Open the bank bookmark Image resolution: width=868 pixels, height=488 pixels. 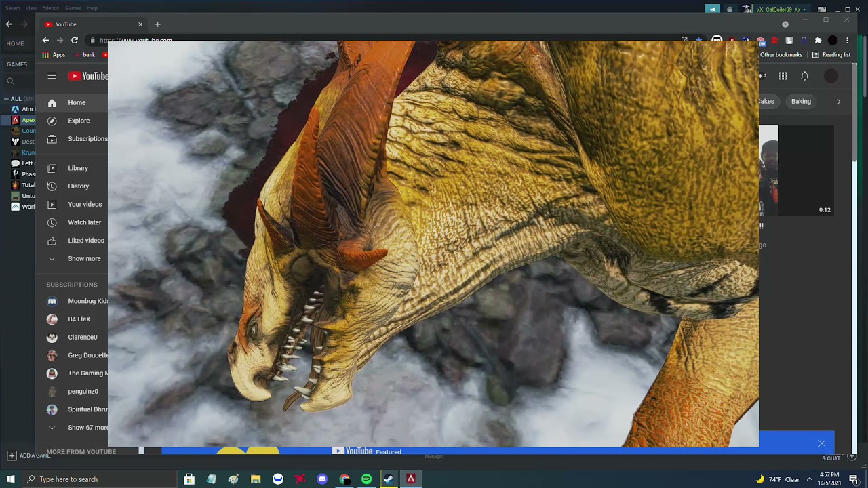click(x=85, y=55)
